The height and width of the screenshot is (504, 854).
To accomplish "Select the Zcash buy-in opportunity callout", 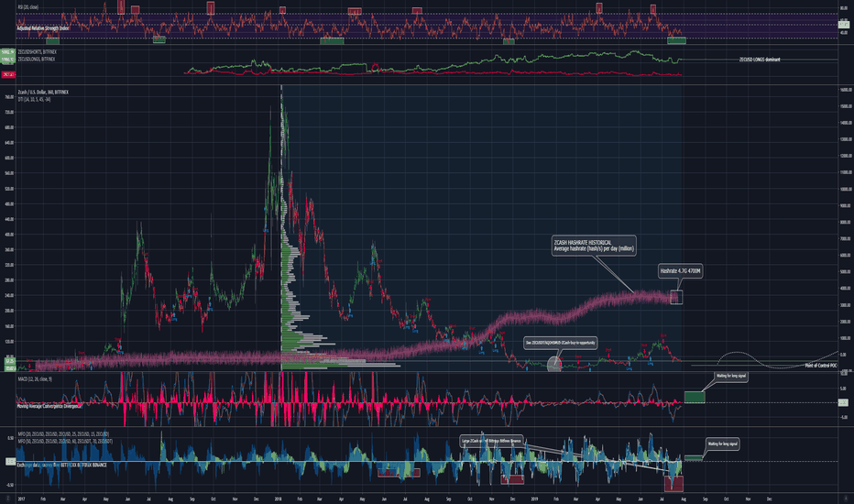I will click(x=561, y=343).
